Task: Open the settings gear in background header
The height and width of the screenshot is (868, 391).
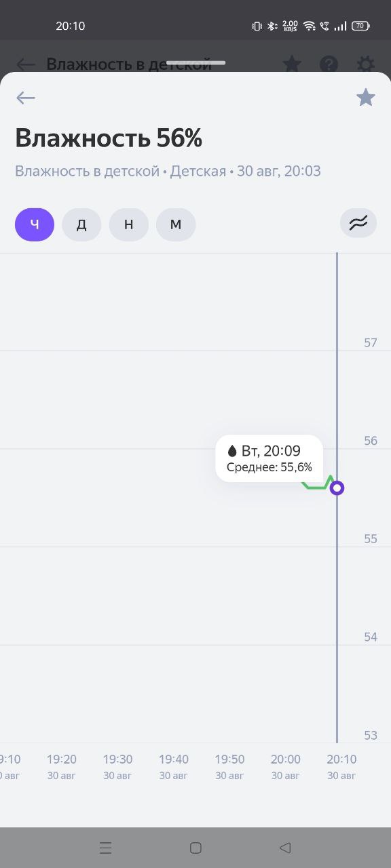Action: pos(366,64)
